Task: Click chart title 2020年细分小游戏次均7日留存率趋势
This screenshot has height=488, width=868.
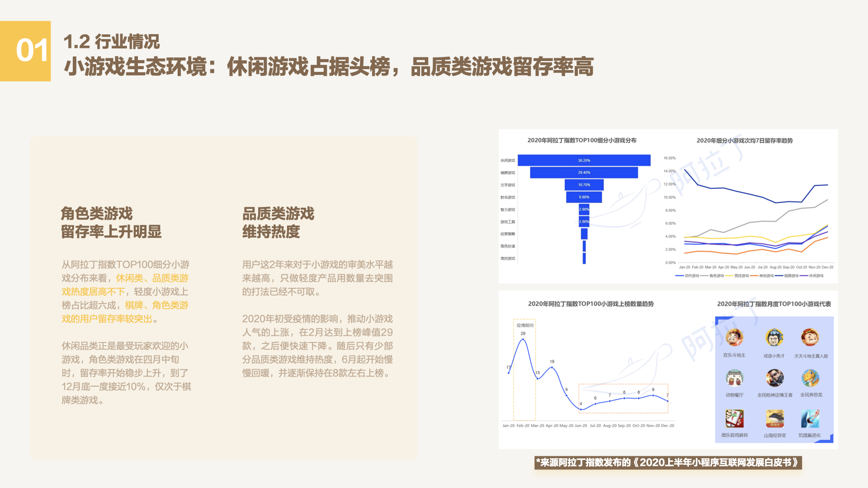Action: click(745, 141)
